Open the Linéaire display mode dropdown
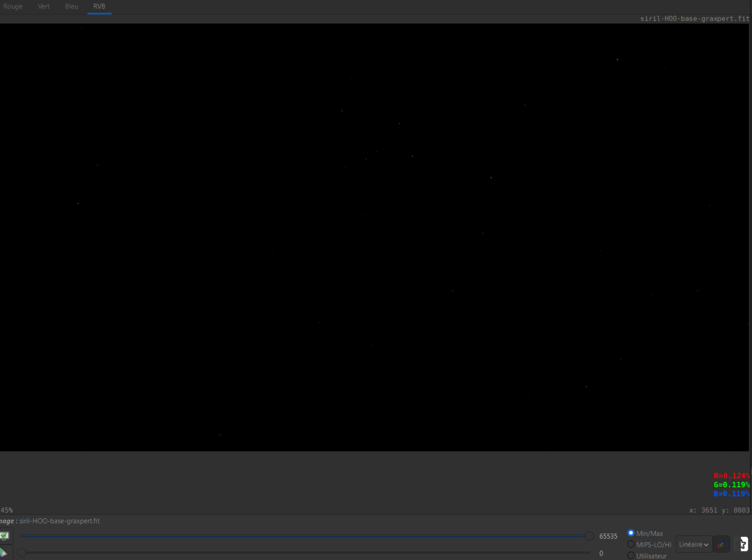 [x=693, y=544]
